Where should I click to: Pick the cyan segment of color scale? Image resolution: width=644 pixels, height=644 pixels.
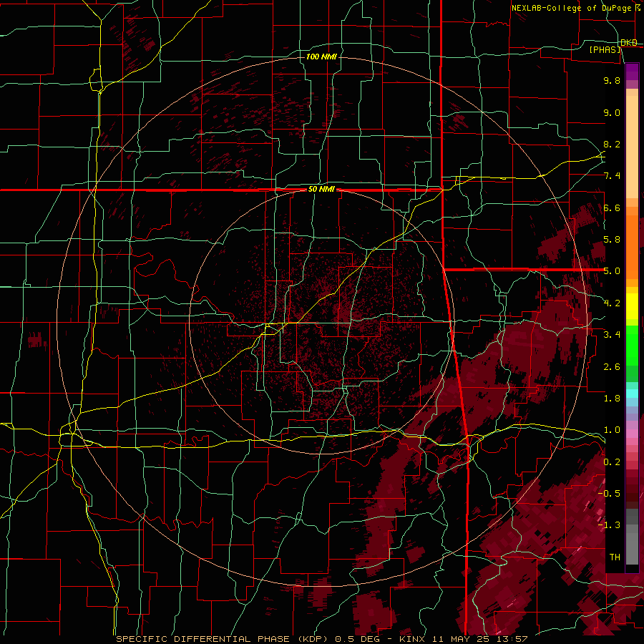pos(632,393)
